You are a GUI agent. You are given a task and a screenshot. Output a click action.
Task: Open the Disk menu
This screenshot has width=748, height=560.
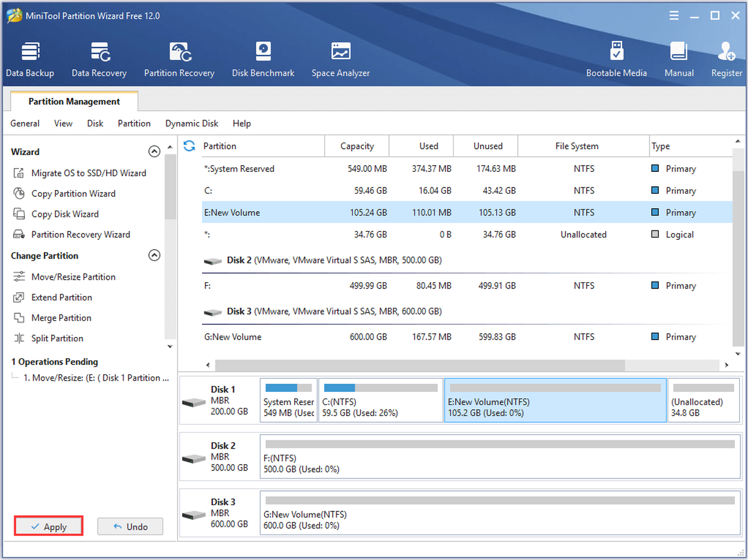click(x=95, y=123)
